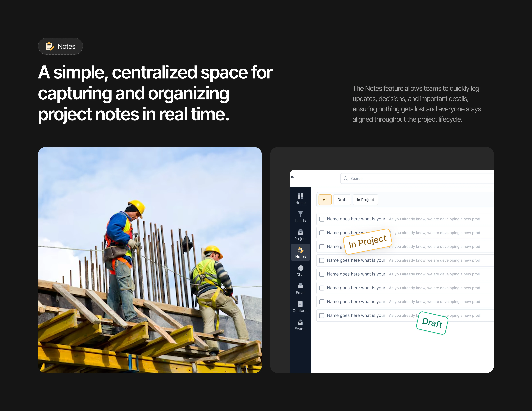Switch to the All filter tab
This screenshot has height=411, width=532.
coord(325,200)
